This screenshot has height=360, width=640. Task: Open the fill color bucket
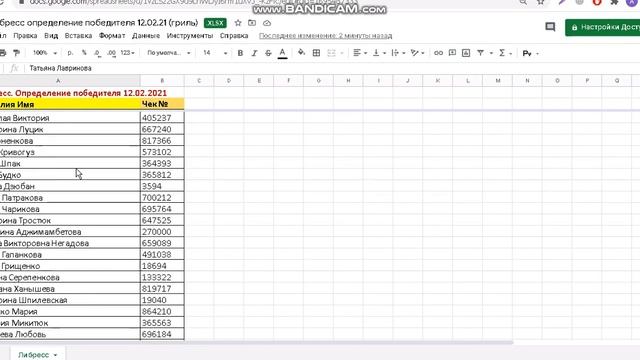click(301, 52)
